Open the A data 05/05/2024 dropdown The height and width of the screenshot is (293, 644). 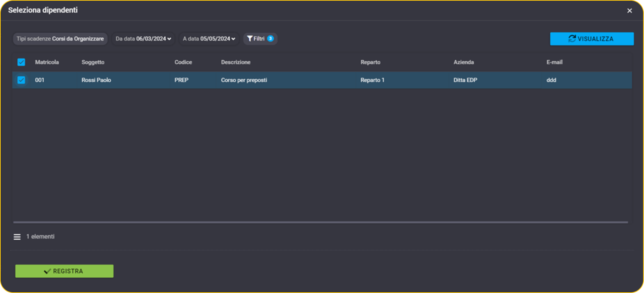click(x=209, y=39)
